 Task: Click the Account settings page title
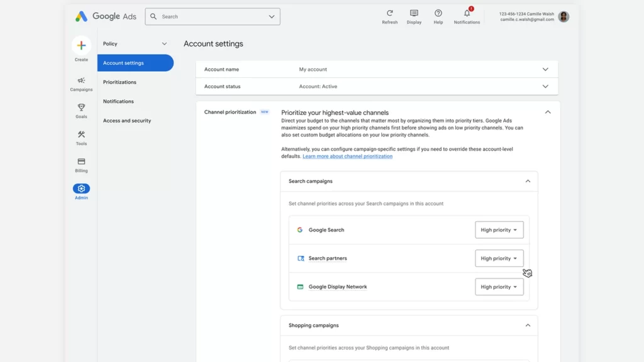[x=213, y=43]
